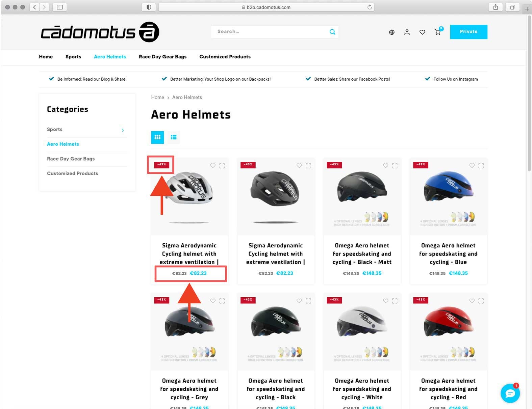Image resolution: width=532 pixels, height=409 pixels.
Task: Quick view Omega Grey helmet
Action: click(222, 301)
